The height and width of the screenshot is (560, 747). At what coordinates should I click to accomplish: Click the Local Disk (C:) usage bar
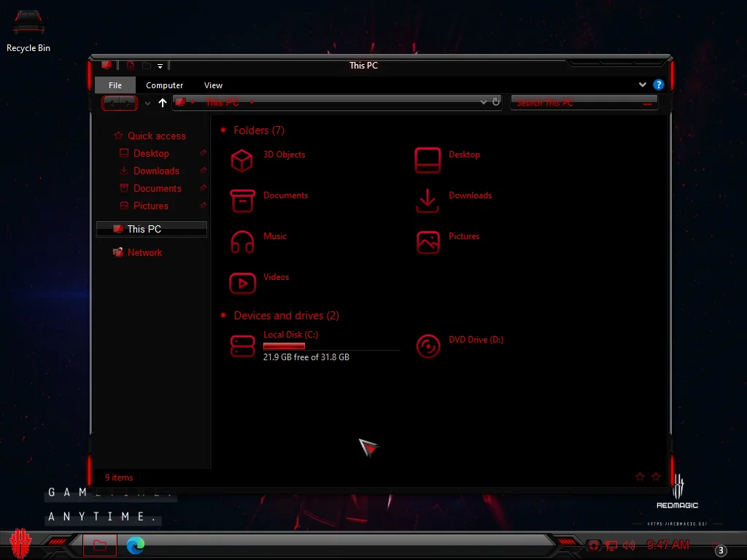tap(332, 346)
